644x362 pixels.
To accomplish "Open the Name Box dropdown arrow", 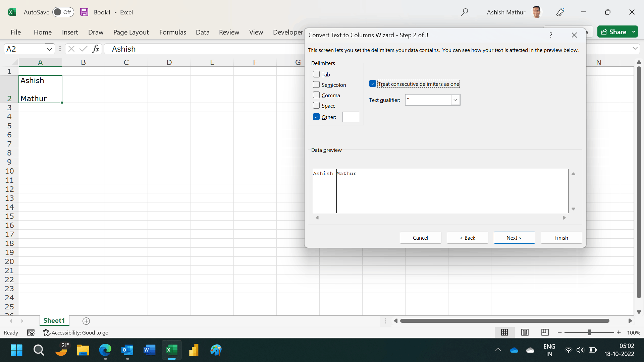I will [x=49, y=49].
